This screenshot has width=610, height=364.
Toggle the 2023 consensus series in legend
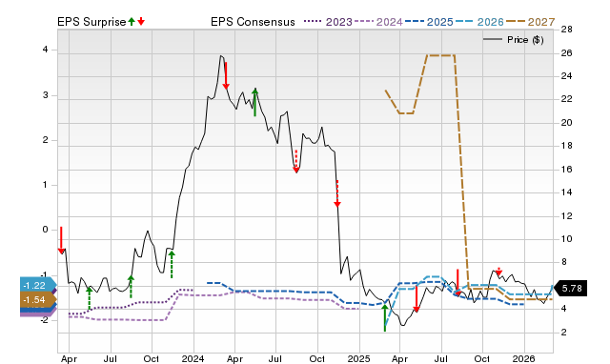point(328,22)
